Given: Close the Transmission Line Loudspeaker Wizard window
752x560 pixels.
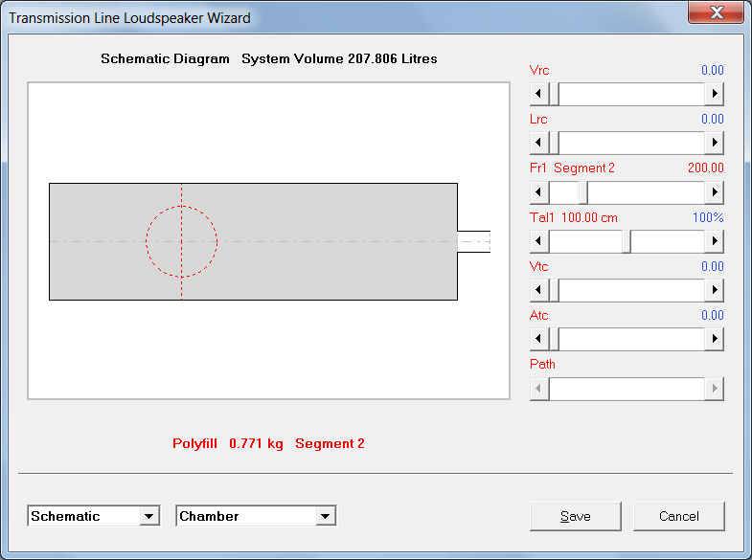Looking at the screenshot, I should coord(716,12).
